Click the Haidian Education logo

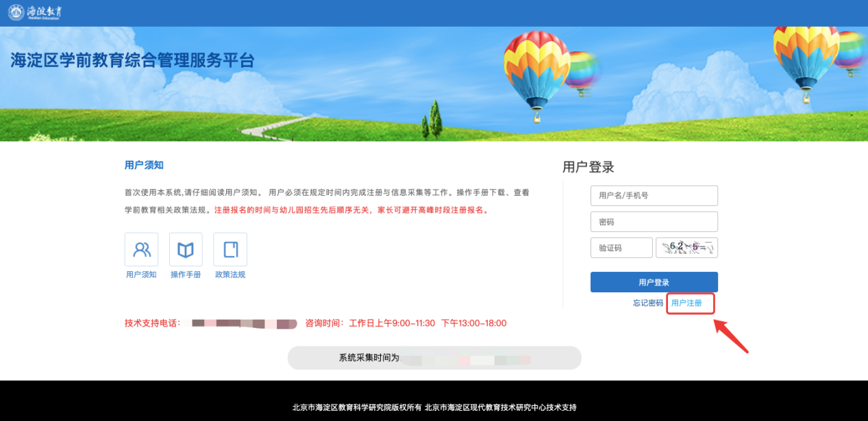coord(34,13)
